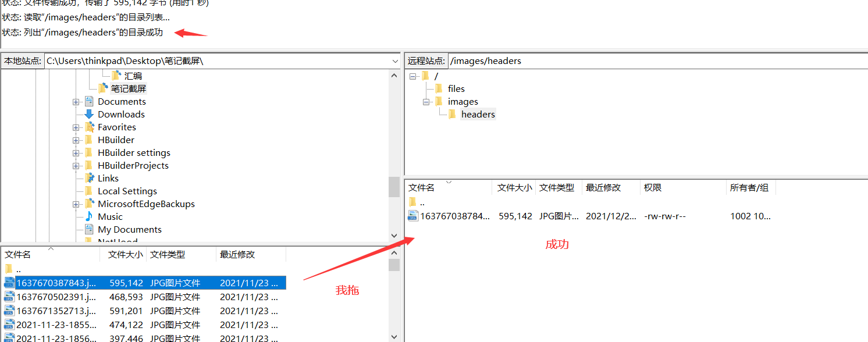Collapse the images folder node
This screenshot has width=868, height=342.
pos(426,101)
